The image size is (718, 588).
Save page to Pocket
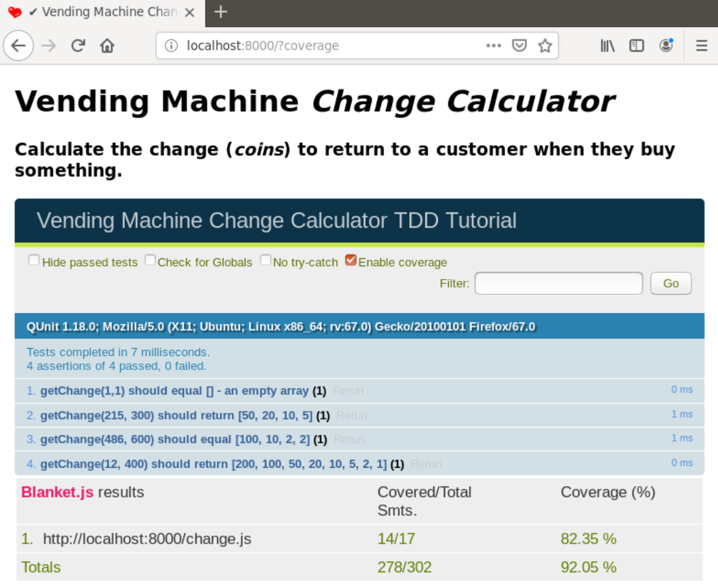coord(519,45)
